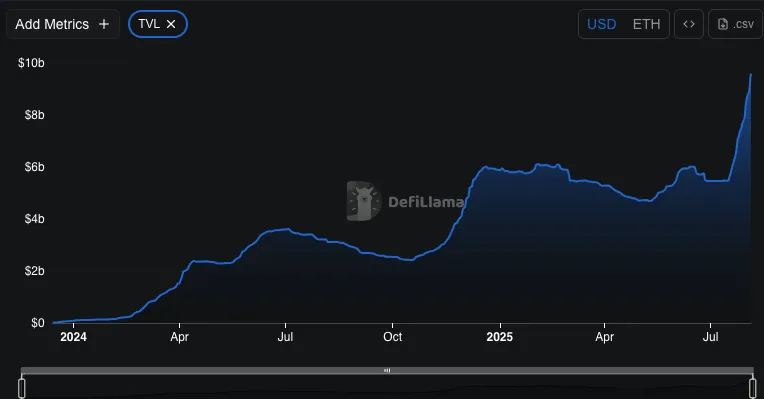Image resolution: width=764 pixels, height=399 pixels.
Task: Click the Oct x-axis label
Action: (x=393, y=337)
